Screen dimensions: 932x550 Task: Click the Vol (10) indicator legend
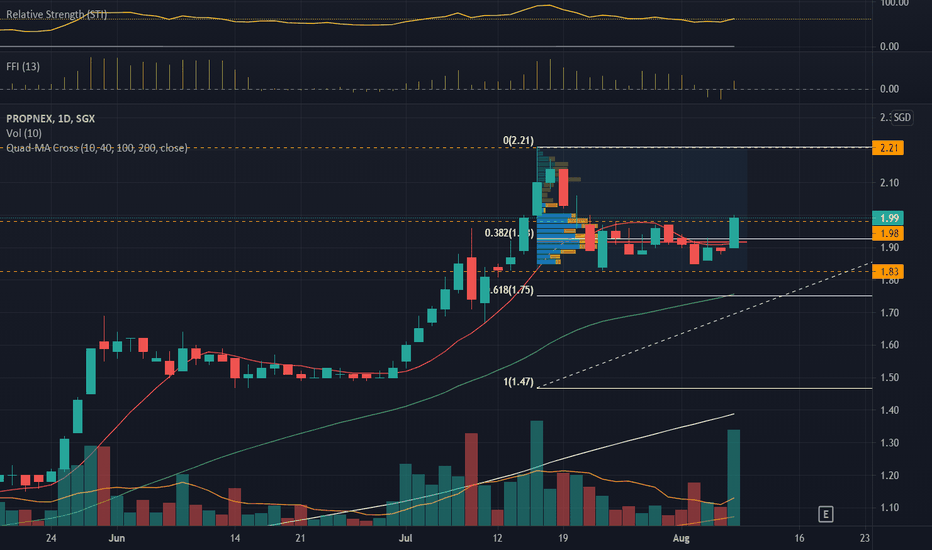(x=24, y=133)
